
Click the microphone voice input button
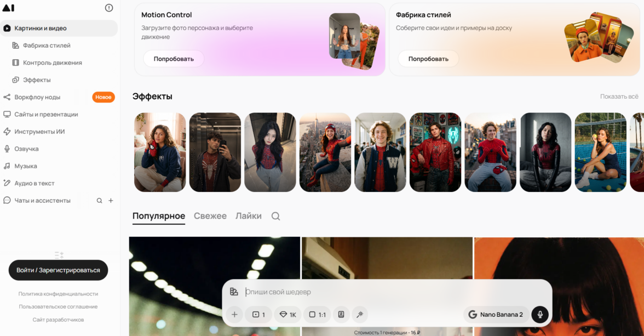[x=540, y=315]
